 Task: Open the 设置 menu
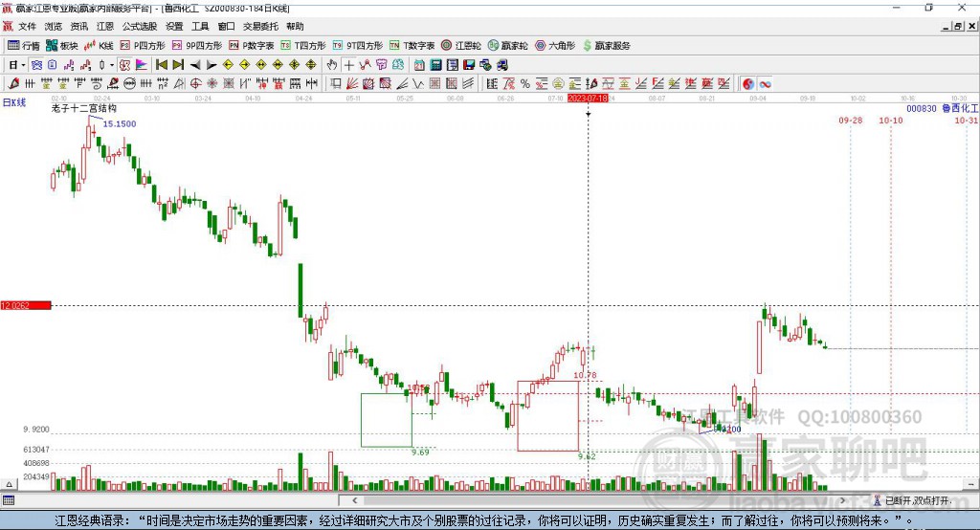click(x=174, y=26)
